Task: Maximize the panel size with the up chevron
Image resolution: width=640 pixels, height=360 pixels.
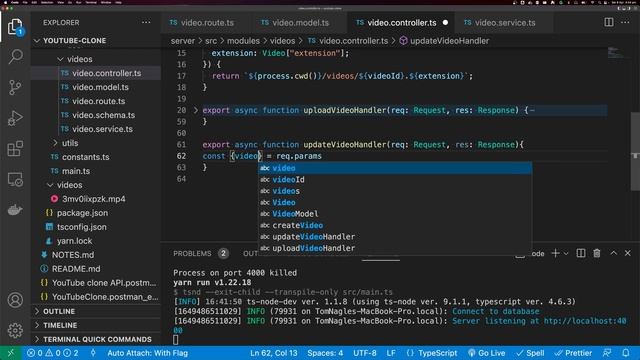Action: tap(613, 253)
